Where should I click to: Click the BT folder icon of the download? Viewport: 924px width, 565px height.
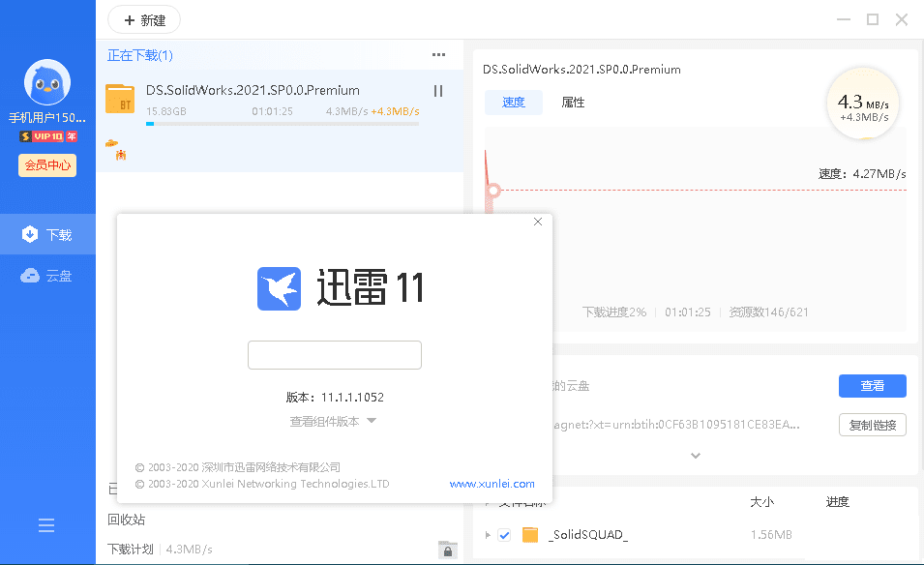120,99
